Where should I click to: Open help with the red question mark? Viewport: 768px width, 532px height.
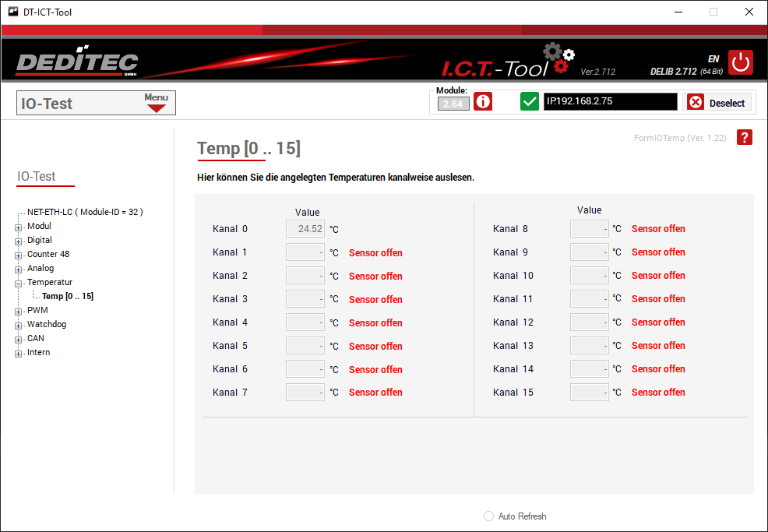click(745, 138)
